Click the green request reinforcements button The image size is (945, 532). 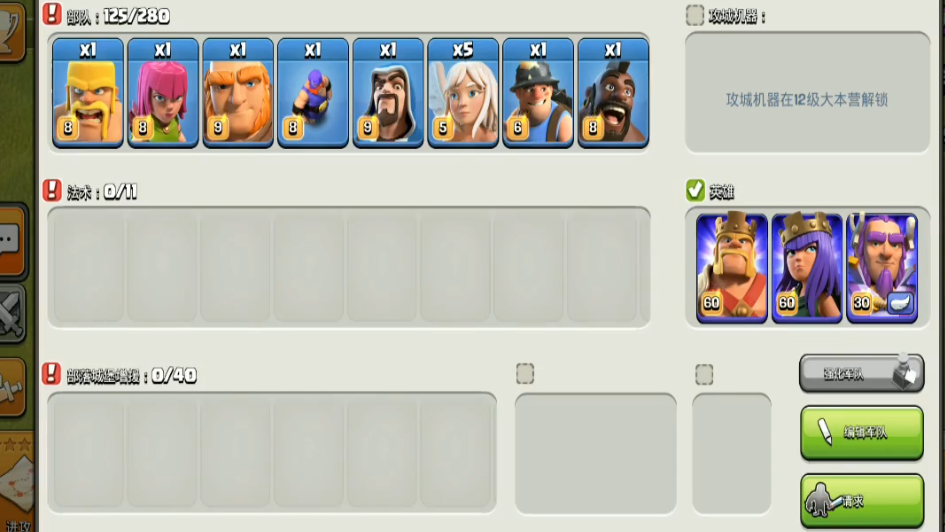coord(862,501)
